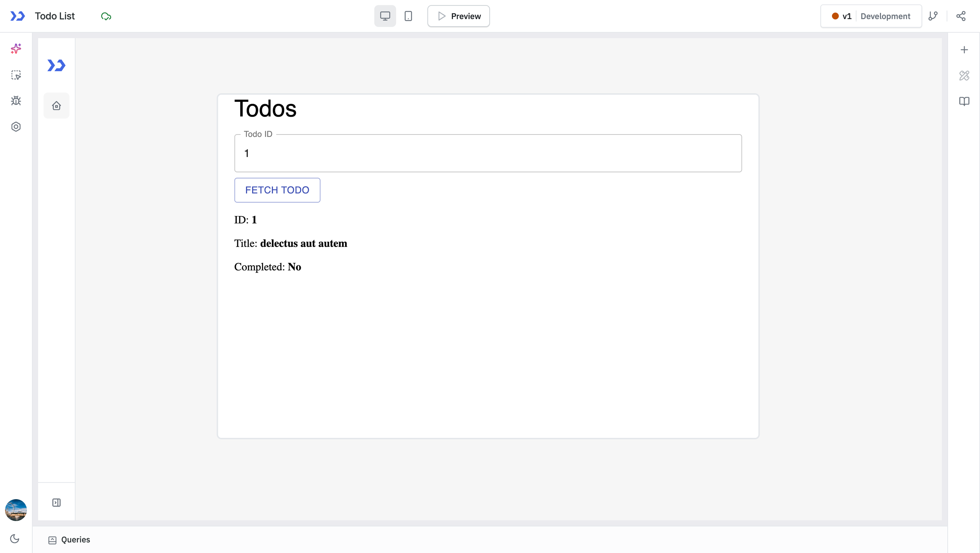Open project settings via the hexagon icon

tap(16, 126)
